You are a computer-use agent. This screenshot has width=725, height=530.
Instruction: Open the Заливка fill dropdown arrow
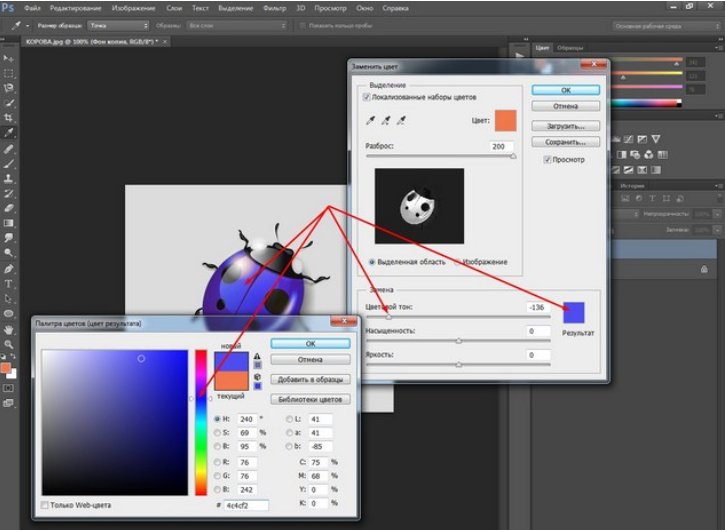tap(717, 230)
